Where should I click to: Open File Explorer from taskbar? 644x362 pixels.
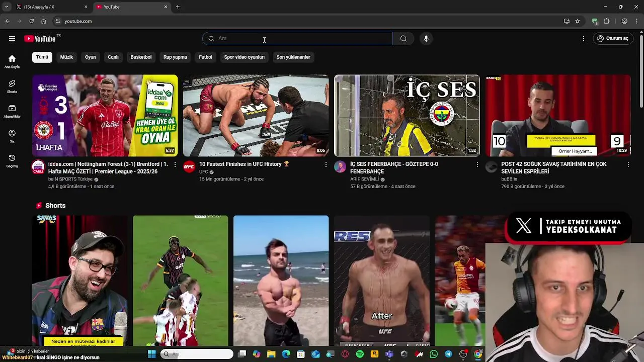pyautogui.click(x=271, y=354)
